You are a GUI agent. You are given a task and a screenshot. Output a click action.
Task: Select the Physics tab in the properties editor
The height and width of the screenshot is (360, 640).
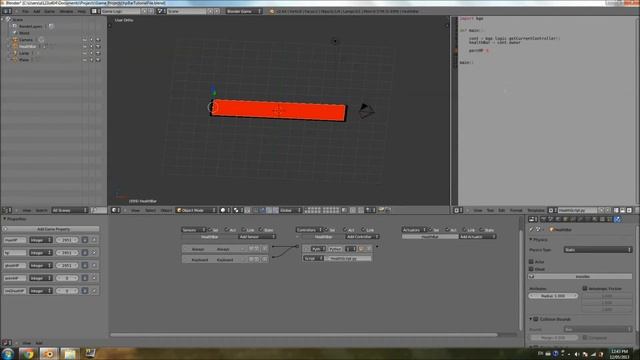(618, 219)
